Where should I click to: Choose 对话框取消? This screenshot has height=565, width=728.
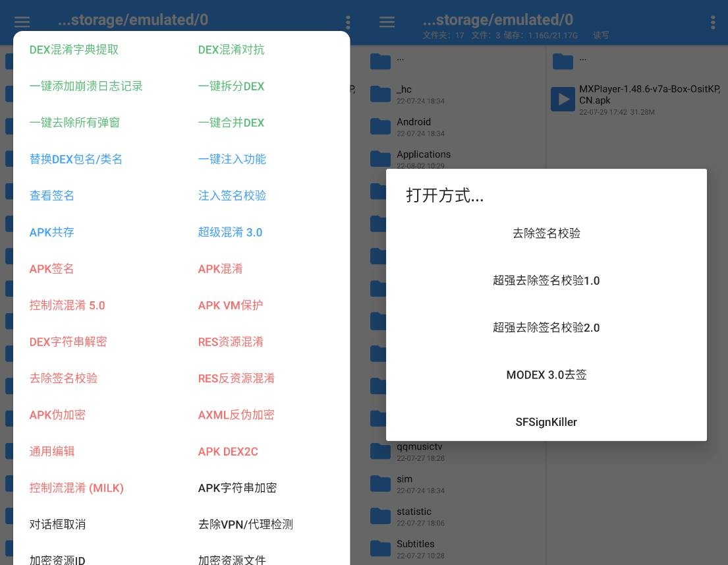[57, 525]
